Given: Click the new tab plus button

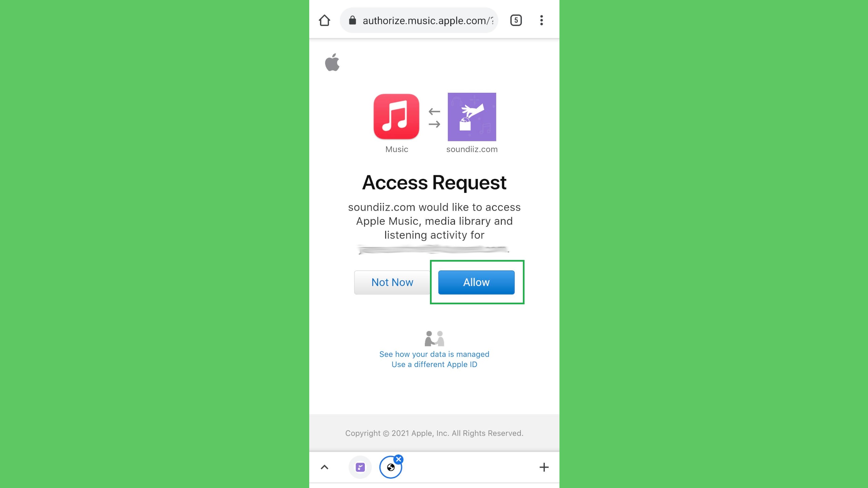Looking at the screenshot, I should pyautogui.click(x=544, y=467).
